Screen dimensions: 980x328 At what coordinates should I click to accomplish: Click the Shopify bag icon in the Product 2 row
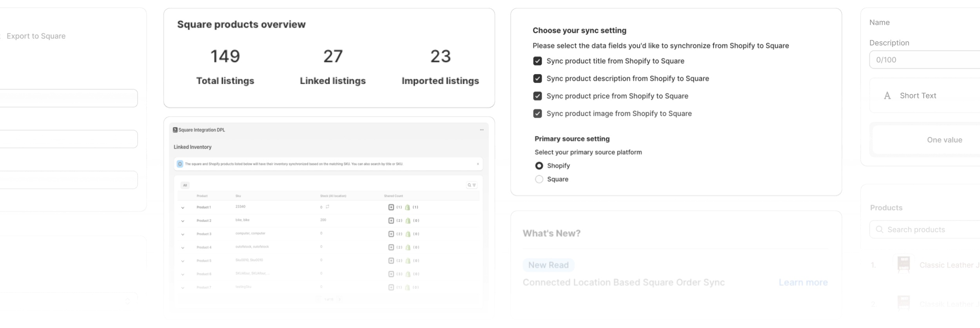pyautogui.click(x=408, y=220)
